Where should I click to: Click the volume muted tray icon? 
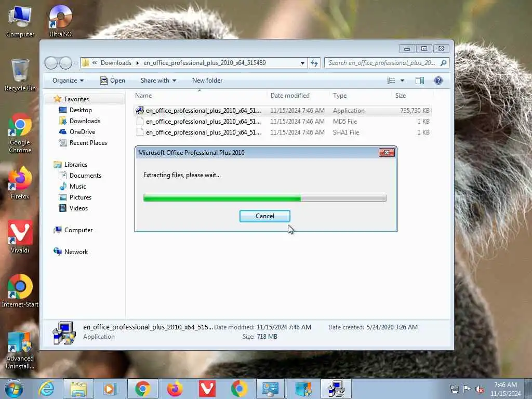click(x=480, y=390)
